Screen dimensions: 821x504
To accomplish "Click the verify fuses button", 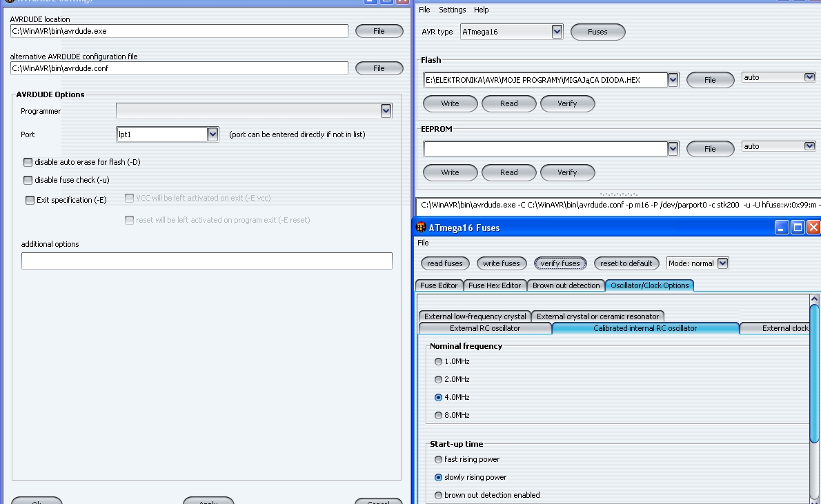I will coord(560,263).
